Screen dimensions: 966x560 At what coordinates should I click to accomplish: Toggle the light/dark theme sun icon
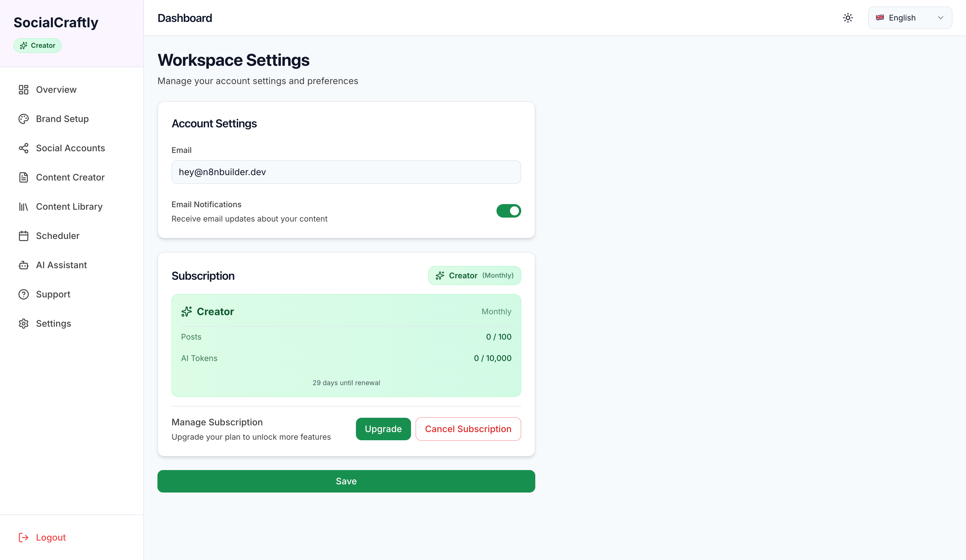coord(848,18)
